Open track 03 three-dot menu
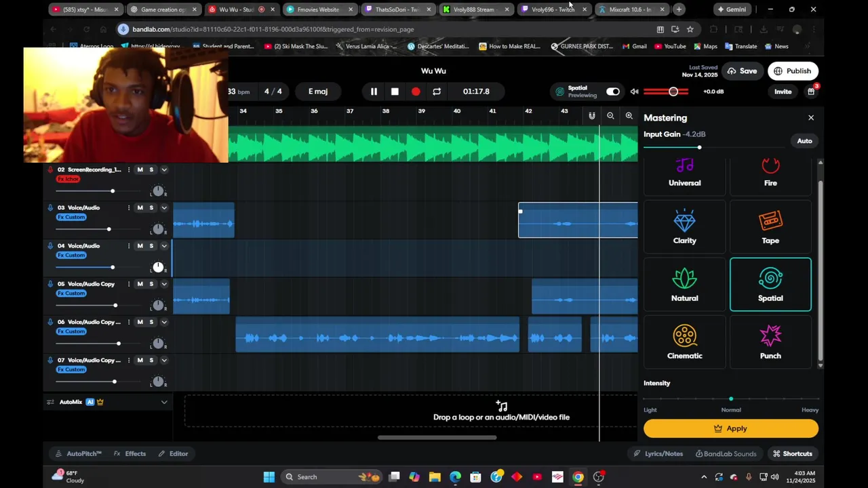The width and height of the screenshot is (868, 488). pyautogui.click(x=128, y=207)
